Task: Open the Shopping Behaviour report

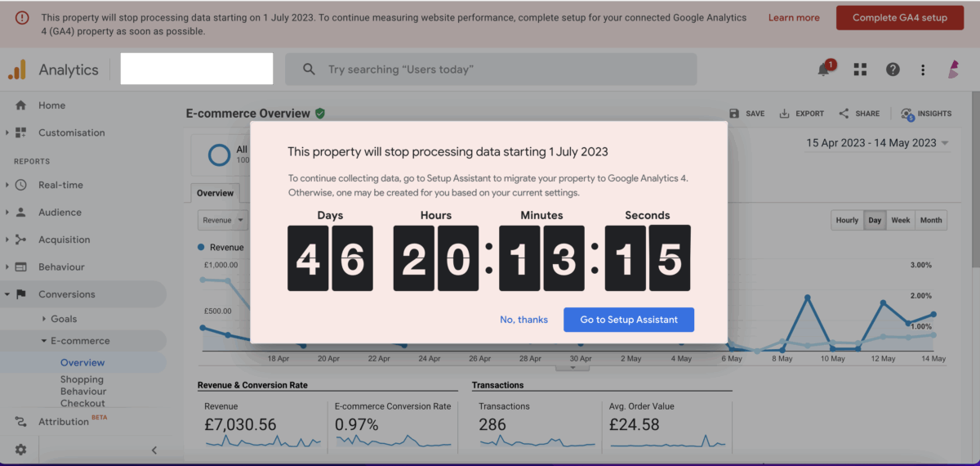Action: 82,385
